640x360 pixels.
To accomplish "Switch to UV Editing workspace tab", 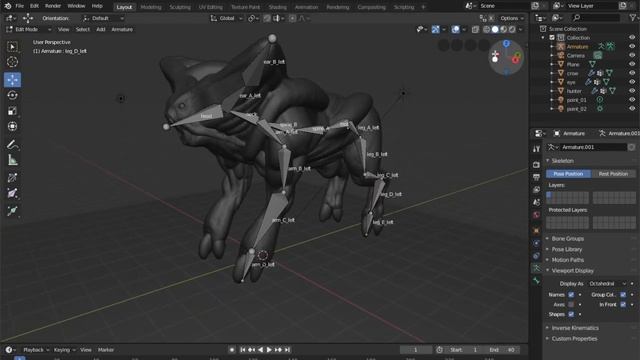I will click(x=211, y=7).
